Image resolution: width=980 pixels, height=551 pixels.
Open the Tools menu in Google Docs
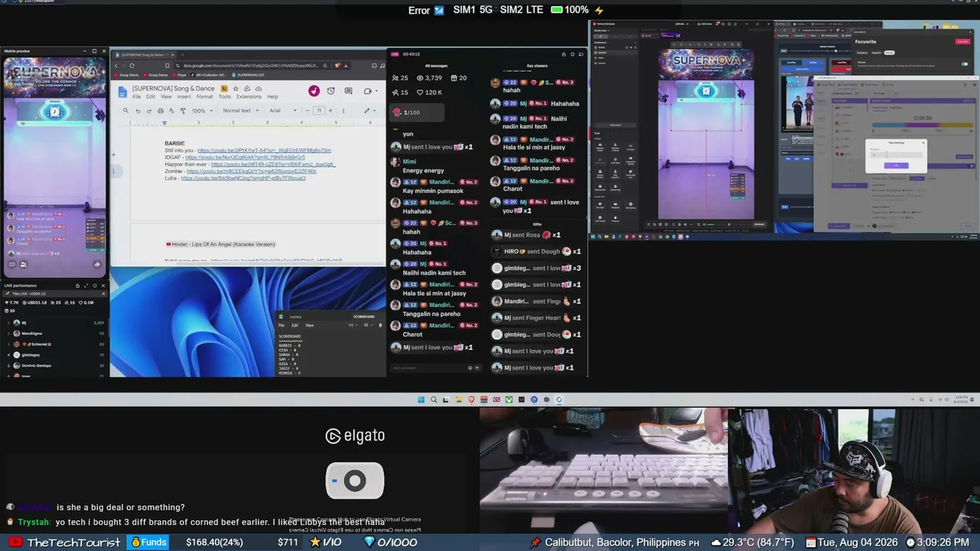pos(224,96)
